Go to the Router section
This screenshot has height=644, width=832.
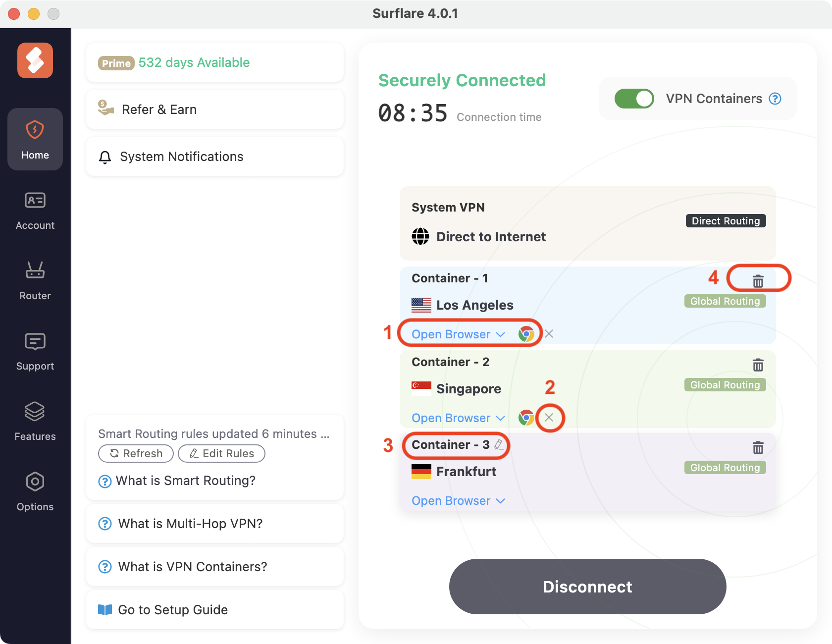pyautogui.click(x=35, y=281)
